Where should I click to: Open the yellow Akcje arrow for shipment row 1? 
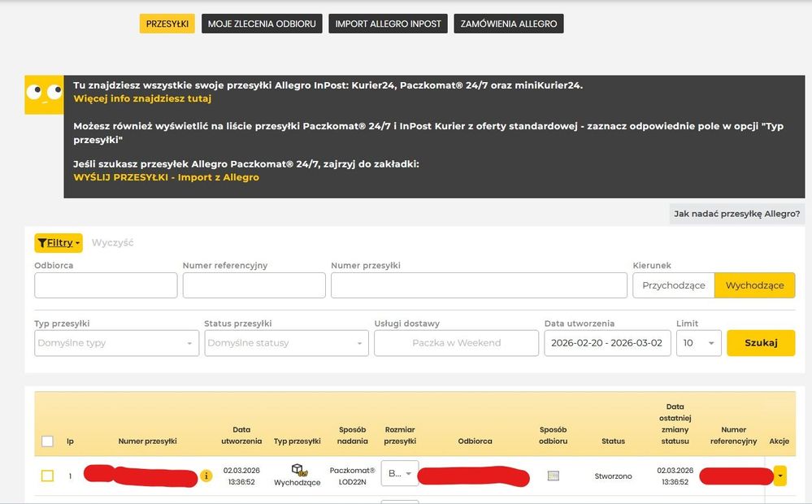779,476
